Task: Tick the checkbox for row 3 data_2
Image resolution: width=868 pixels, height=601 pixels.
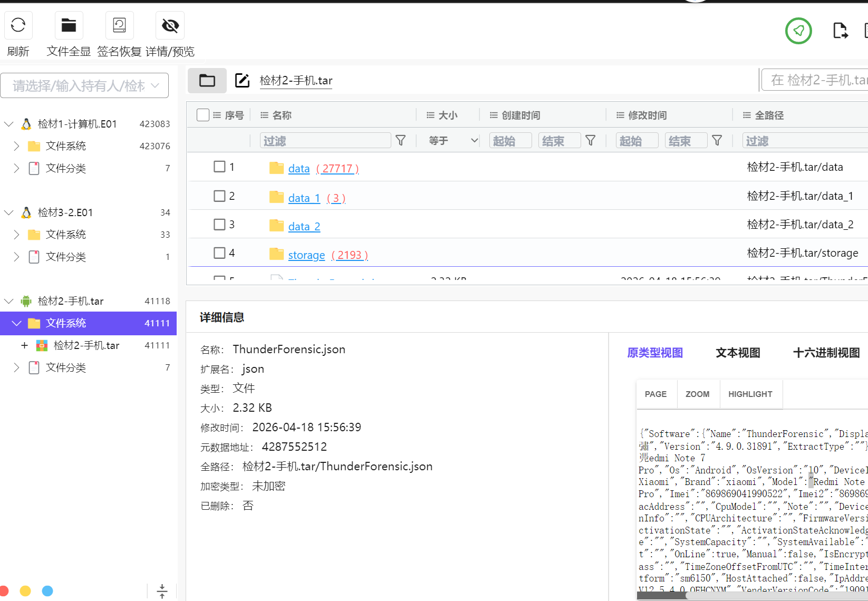Action: (219, 225)
